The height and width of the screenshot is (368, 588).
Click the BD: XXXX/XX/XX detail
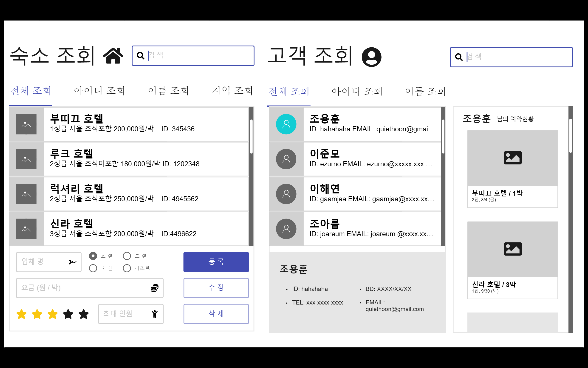pos(388,289)
